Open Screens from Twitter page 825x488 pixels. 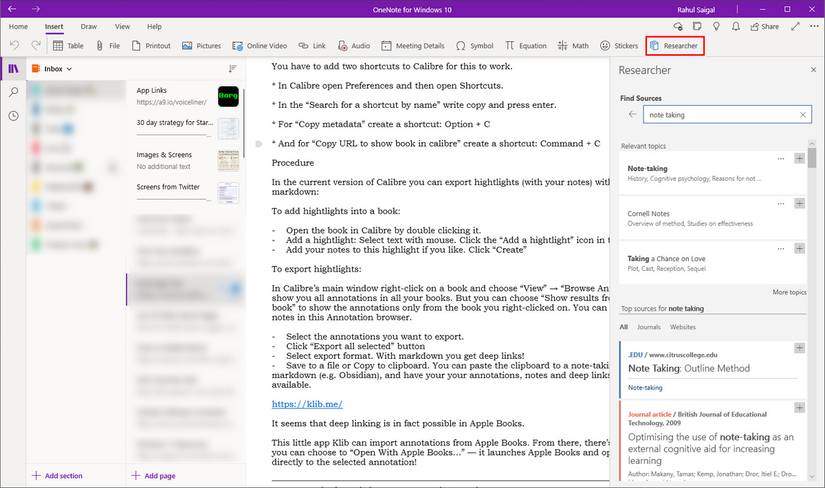pyautogui.click(x=186, y=192)
